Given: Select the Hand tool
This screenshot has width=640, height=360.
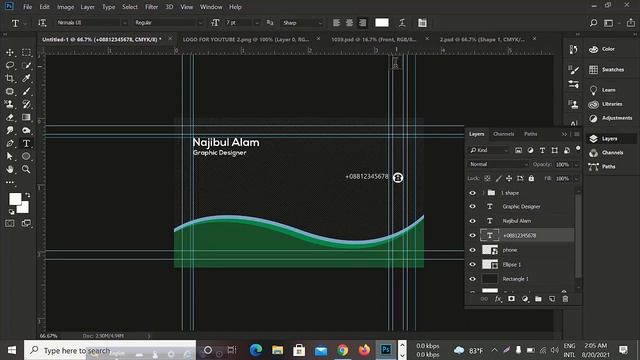Looking at the screenshot, I should 10,169.
